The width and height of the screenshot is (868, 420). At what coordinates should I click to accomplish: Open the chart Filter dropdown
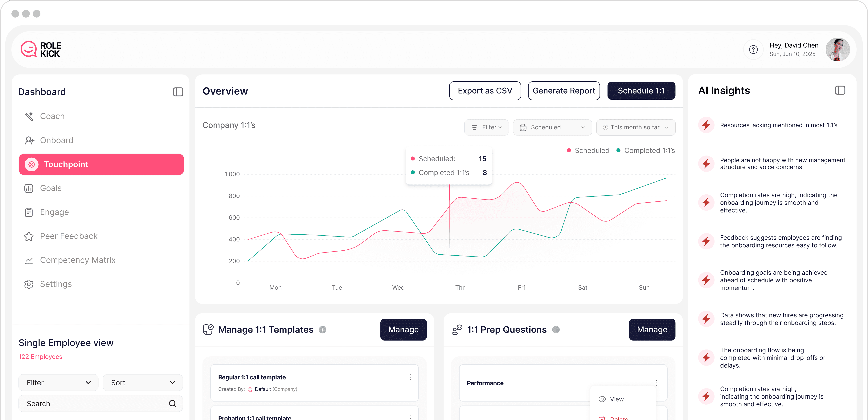[x=486, y=127]
